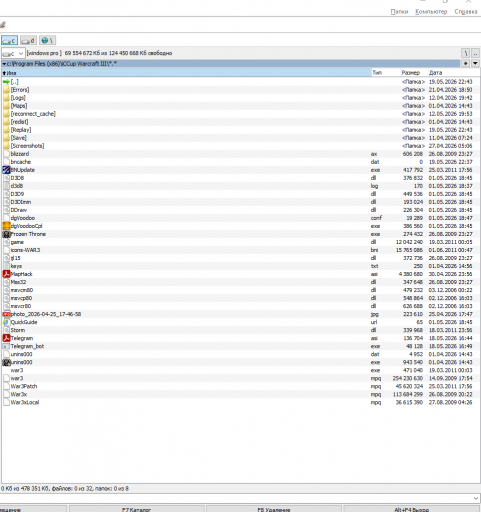Go up with the two-dots button
The width and height of the screenshot is (481, 512).
pyautogui.click(x=475, y=53)
